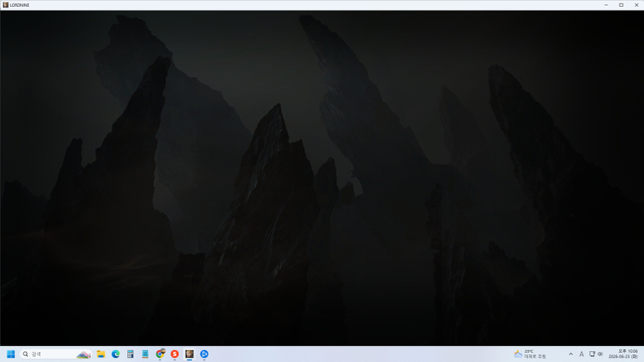Open the clock and date panel

[x=623, y=354]
